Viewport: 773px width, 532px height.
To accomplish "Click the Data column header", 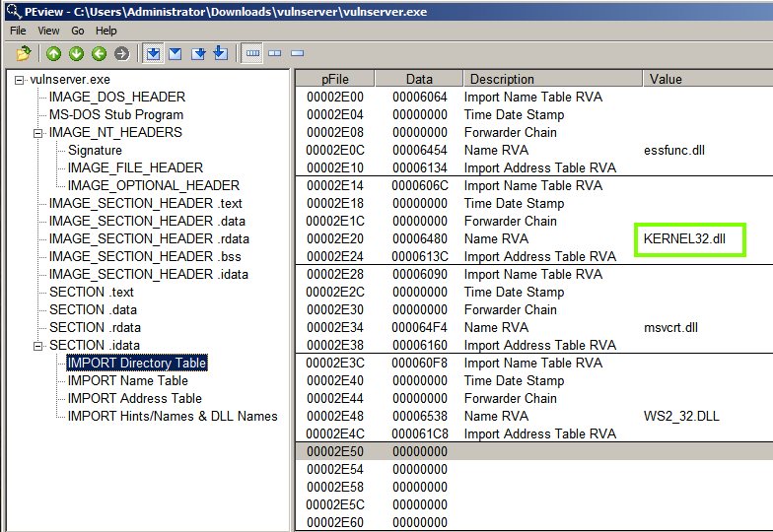I will [419, 79].
